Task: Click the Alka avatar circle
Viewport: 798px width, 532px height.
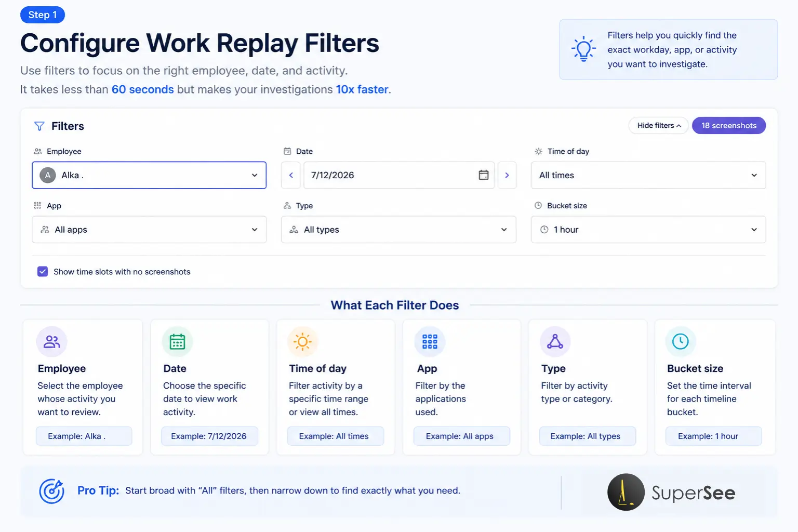Action: pos(48,175)
